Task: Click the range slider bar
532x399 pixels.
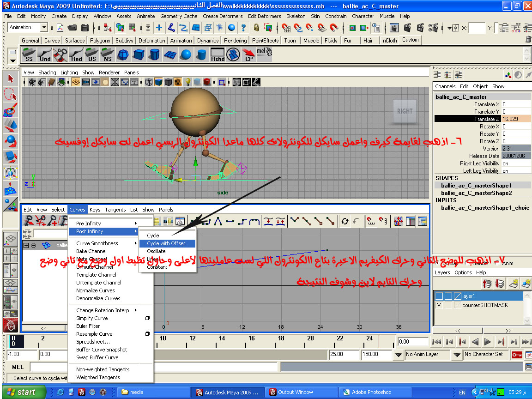Action: coord(241,355)
